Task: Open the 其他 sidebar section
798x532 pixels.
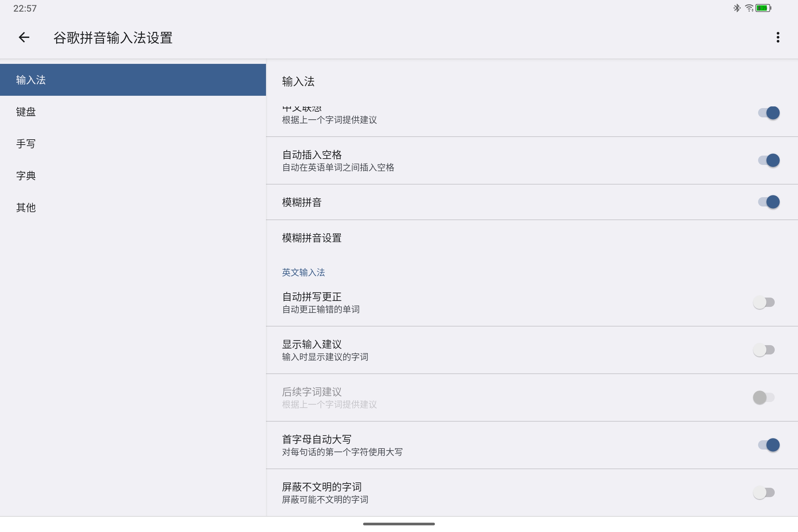Action: pos(133,207)
